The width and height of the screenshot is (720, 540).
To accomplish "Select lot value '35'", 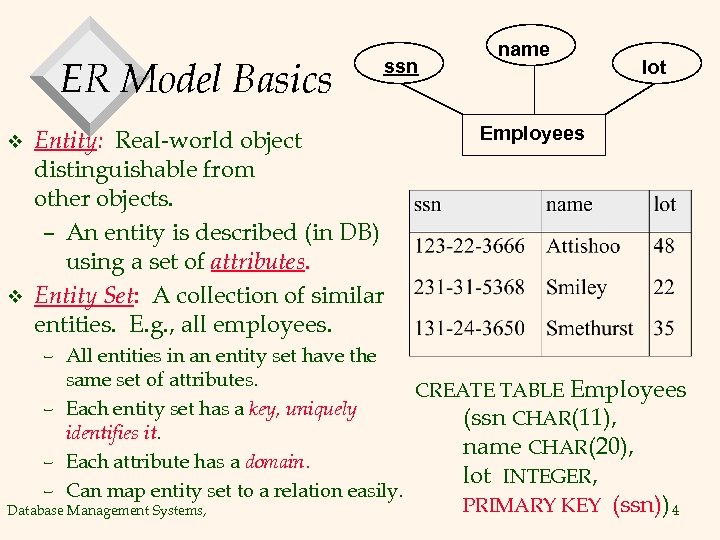I will (664, 328).
